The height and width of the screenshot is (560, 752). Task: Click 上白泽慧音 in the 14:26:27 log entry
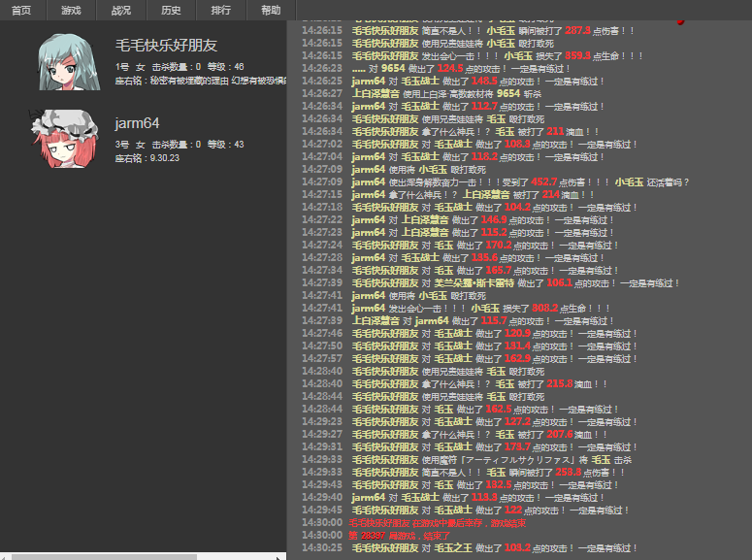(375, 94)
